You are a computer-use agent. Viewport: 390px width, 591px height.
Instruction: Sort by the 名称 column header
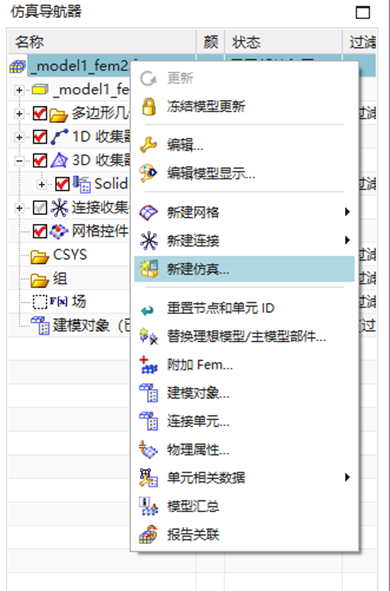point(102,42)
